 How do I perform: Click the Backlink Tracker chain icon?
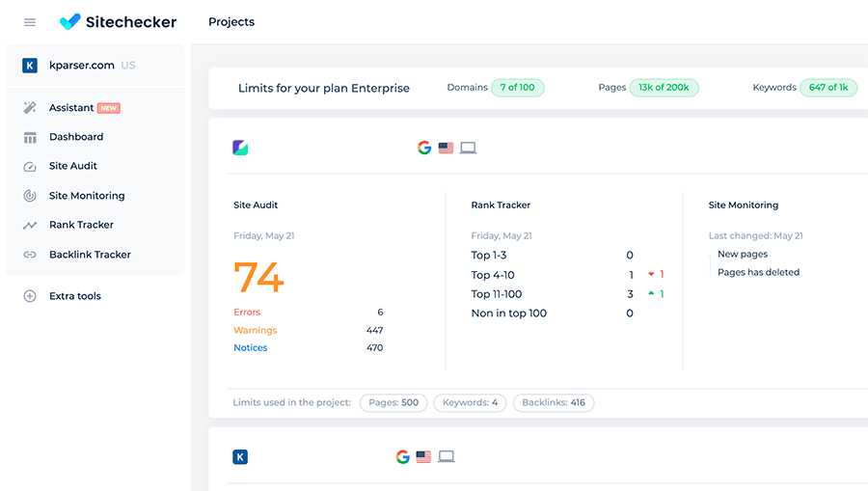30,255
